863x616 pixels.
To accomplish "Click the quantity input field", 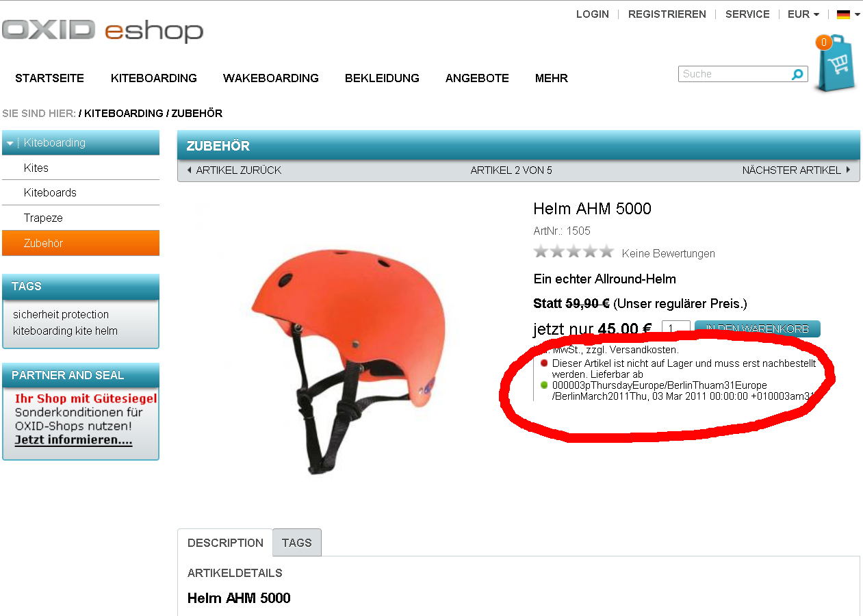I will (676, 329).
